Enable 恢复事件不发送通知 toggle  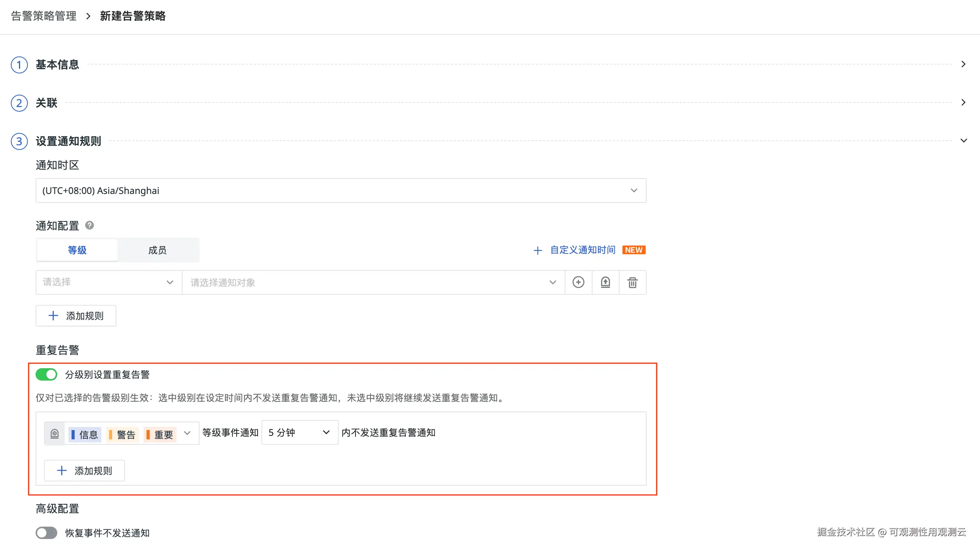click(46, 533)
